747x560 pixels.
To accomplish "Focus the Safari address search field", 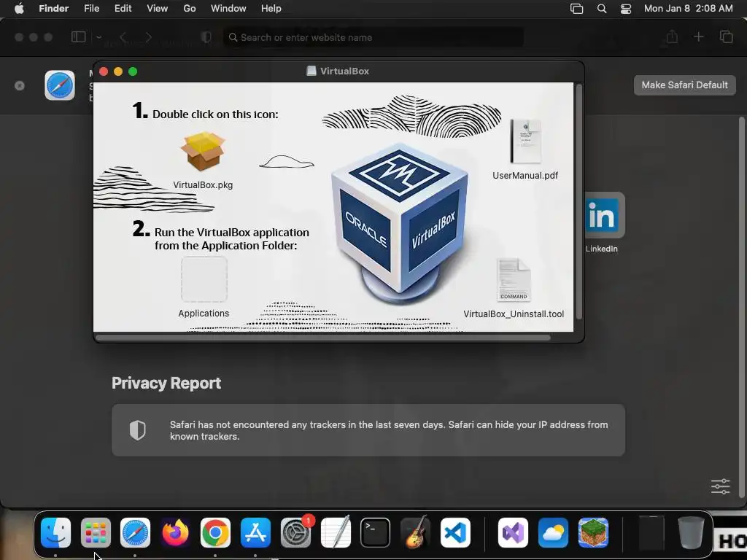I will click(x=373, y=37).
